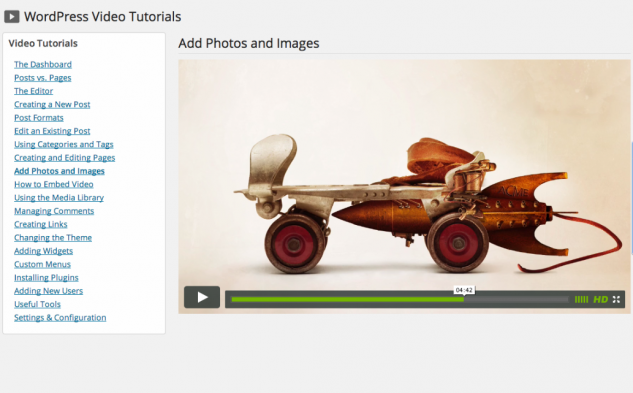Click the WordPress Video Tutorials play icon
This screenshot has width=633, height=393.
tap(12, 17)
